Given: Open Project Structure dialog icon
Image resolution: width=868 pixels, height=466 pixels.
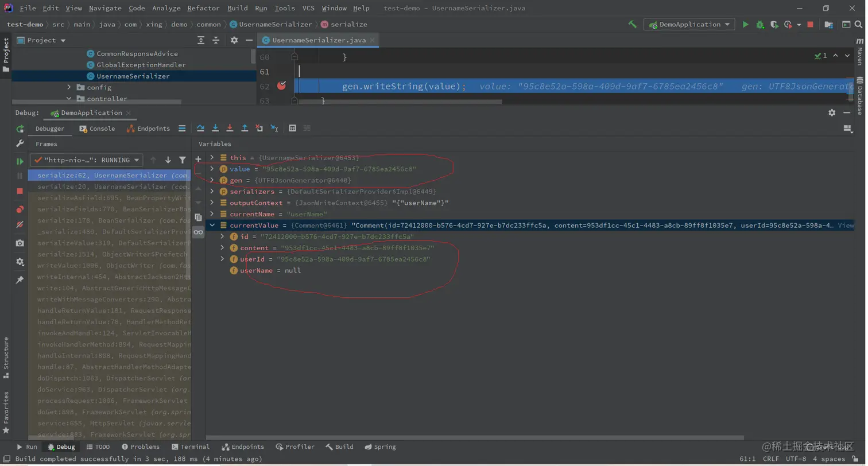Looking at the screenshot, I should [828, 25].
